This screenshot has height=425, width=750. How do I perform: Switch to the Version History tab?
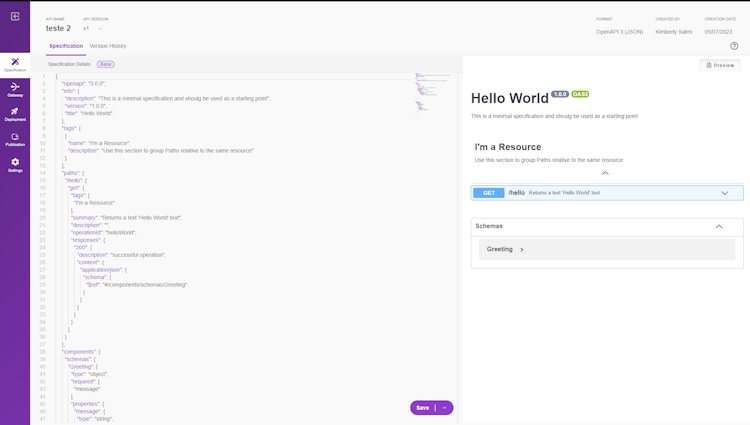pyautogui.click(x=108, y=46)
